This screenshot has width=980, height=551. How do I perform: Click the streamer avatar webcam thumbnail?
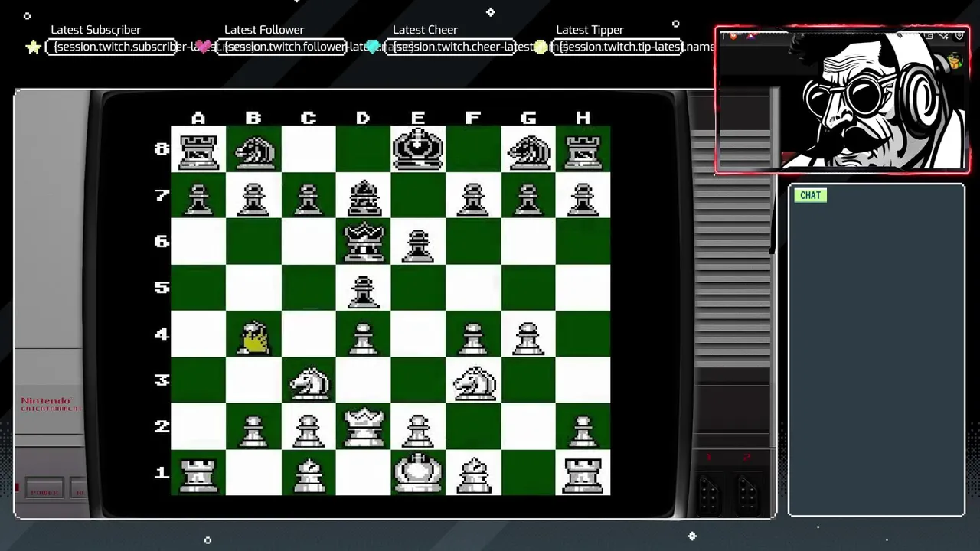click(842, 99)
